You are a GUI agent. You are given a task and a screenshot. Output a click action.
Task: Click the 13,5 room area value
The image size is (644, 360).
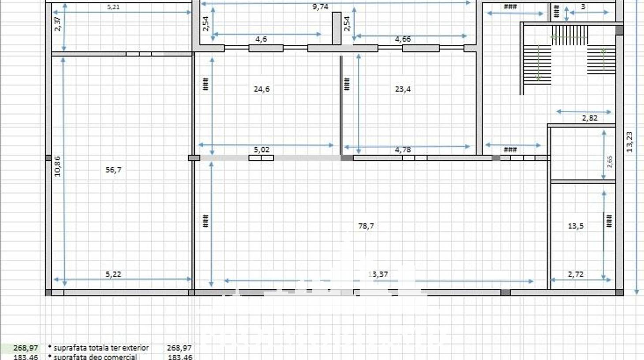[x=576, y=226]
